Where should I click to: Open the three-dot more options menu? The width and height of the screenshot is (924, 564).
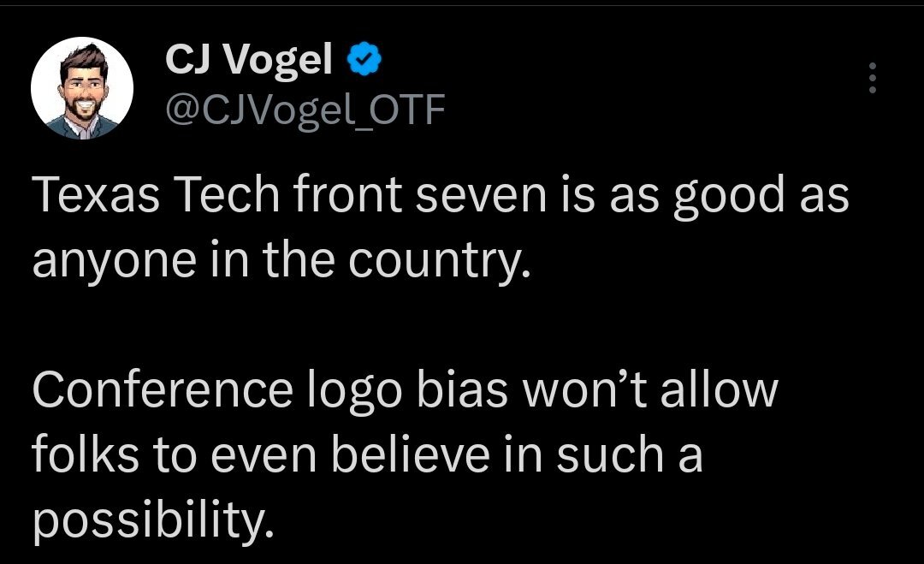(872, 78)
